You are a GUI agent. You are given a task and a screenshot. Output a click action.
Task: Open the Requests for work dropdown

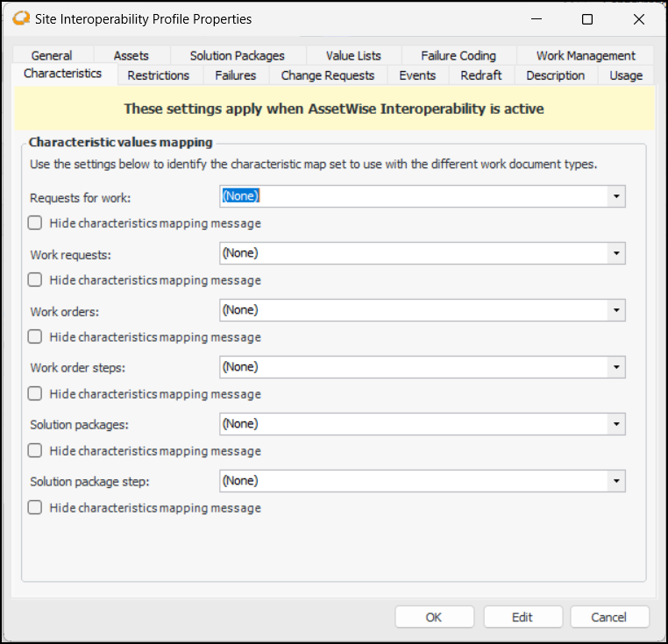click(x=617, y=196)
